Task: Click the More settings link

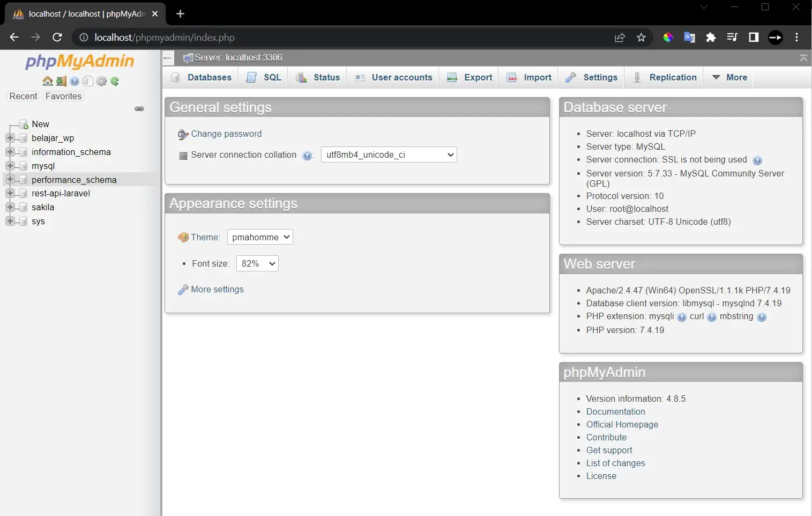Action: 217,289
